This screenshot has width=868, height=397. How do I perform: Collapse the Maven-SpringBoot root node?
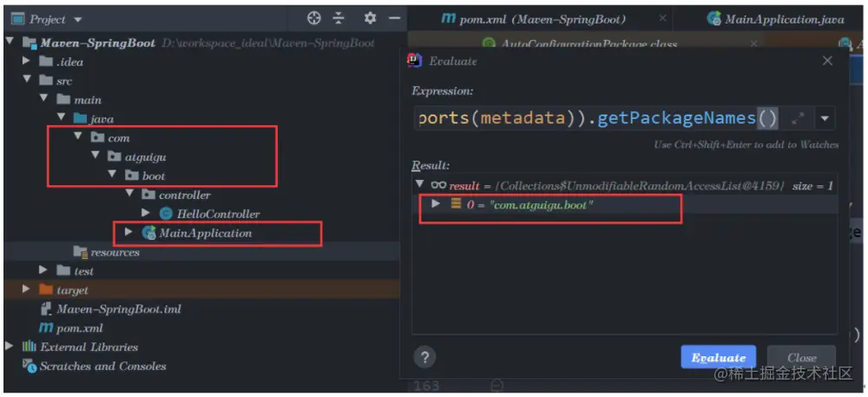10,43
